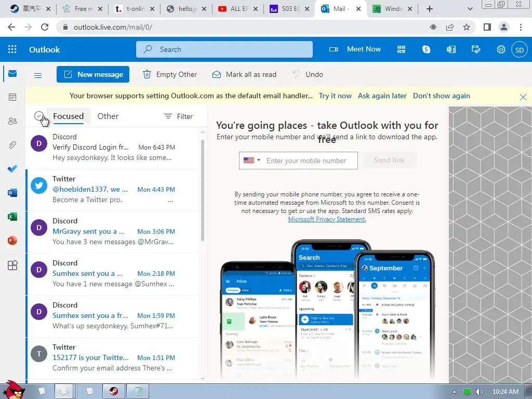Click the New message button
The height and width of the screenshot is (399, 532).
[93, 74]
